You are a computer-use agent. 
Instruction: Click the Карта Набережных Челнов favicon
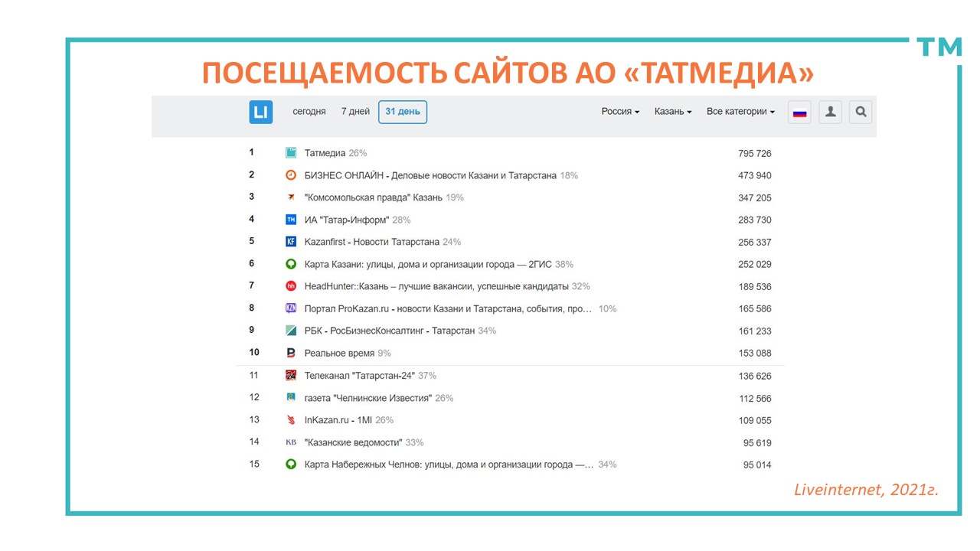click(x=291, y=465)
